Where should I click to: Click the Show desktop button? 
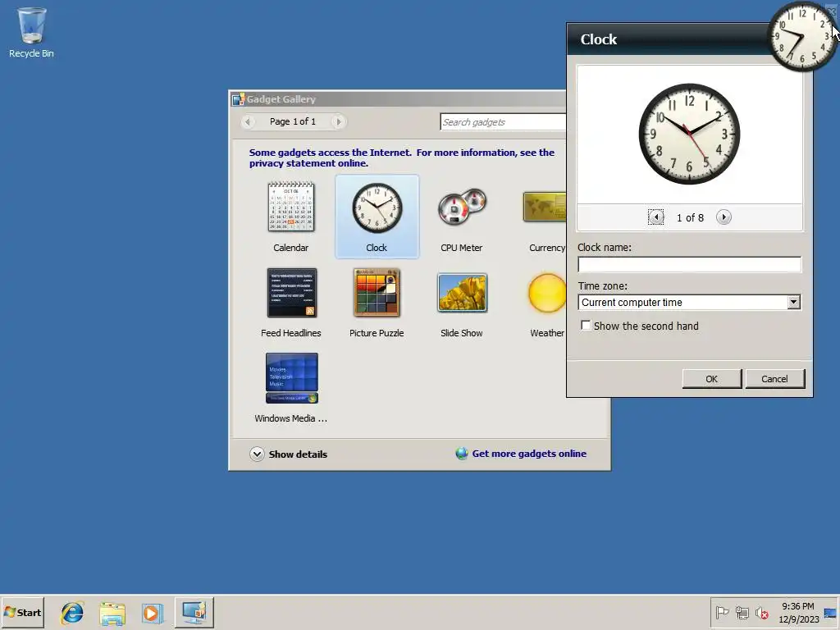pyautogui.click(x=831, y=612)
